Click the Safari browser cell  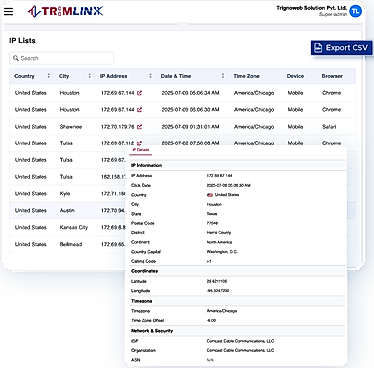pos(329,127)
